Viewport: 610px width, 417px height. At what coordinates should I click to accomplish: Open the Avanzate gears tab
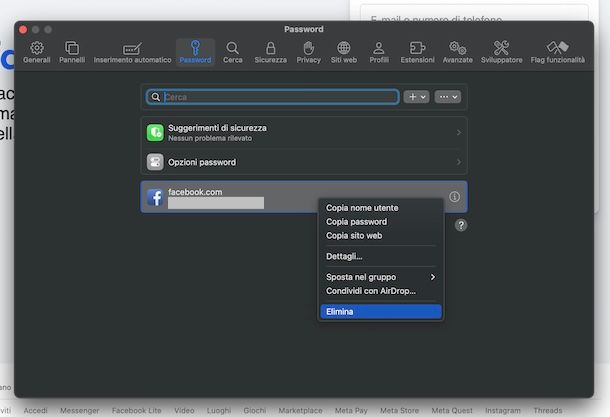coord(458,52)
